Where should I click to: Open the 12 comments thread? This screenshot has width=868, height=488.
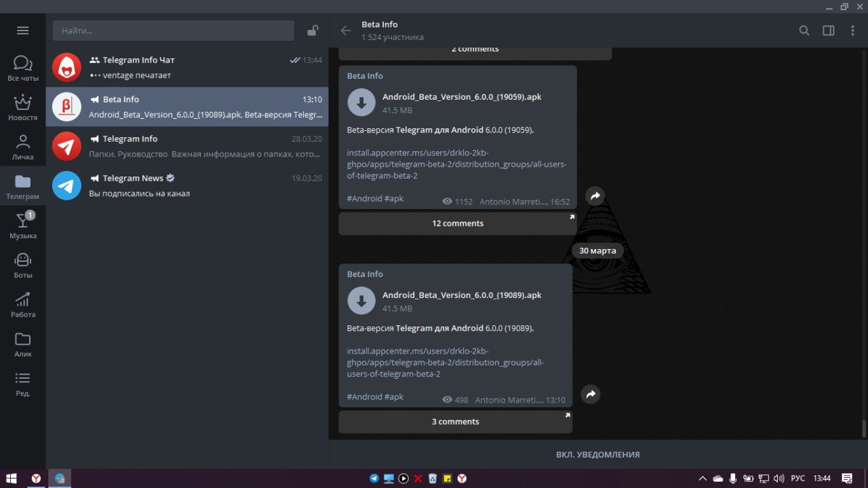pyautogui.click(x=458, y=223)
